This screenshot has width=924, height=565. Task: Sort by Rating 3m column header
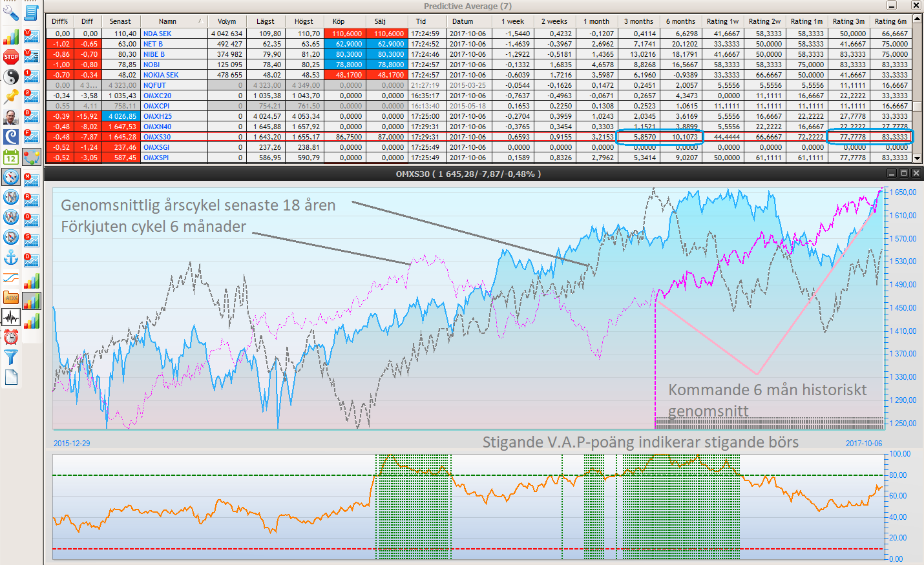pyautogui.click(x=848, y=21)
